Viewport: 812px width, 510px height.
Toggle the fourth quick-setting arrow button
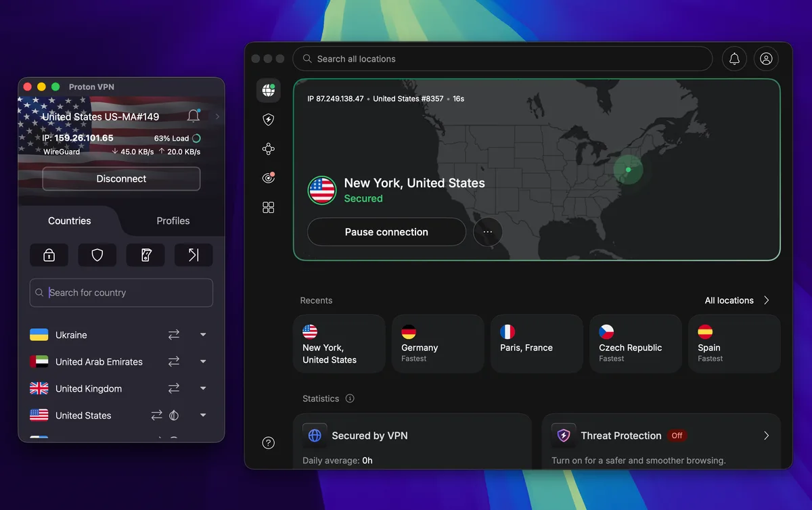point(194,255)
